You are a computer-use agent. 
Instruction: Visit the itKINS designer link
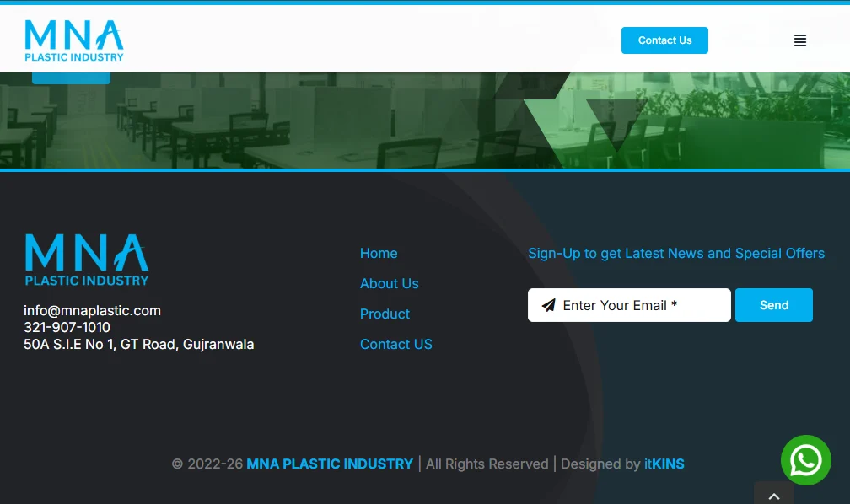(x=664, y=464)
